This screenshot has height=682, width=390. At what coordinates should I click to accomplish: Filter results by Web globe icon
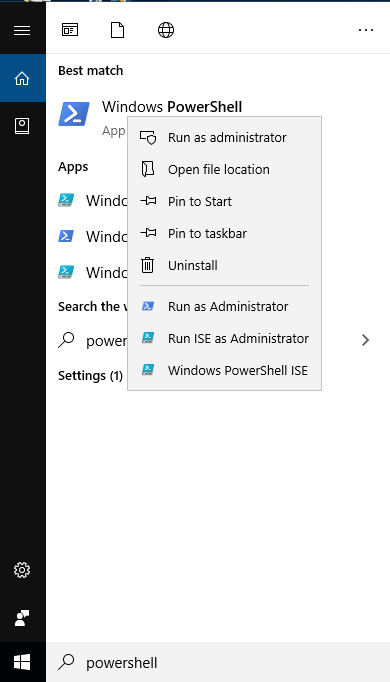pyautogui.click(x=166, y=30)
